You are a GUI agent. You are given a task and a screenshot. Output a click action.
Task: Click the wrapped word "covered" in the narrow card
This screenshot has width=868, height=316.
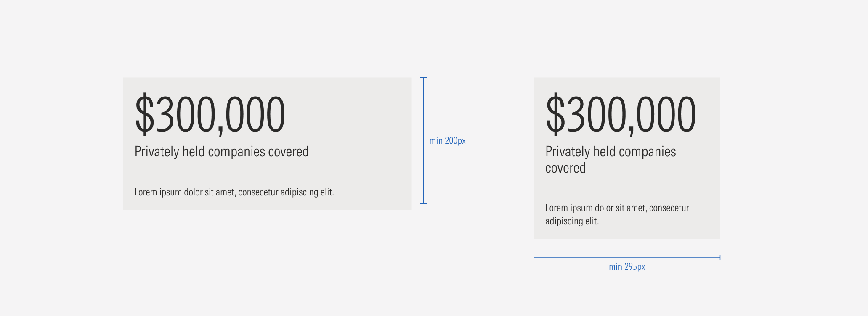(565, 168)
